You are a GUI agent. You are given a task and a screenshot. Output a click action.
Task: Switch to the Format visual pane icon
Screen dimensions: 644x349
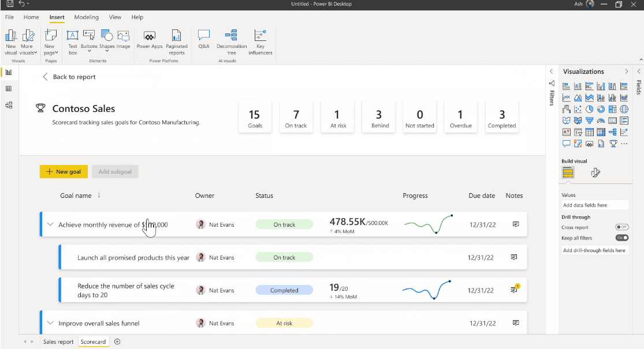click(x=595, y=172)
